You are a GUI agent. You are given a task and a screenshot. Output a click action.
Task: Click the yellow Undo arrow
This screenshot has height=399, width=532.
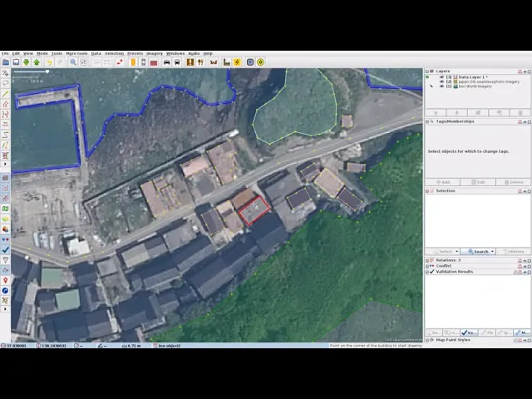pos(50,62)
